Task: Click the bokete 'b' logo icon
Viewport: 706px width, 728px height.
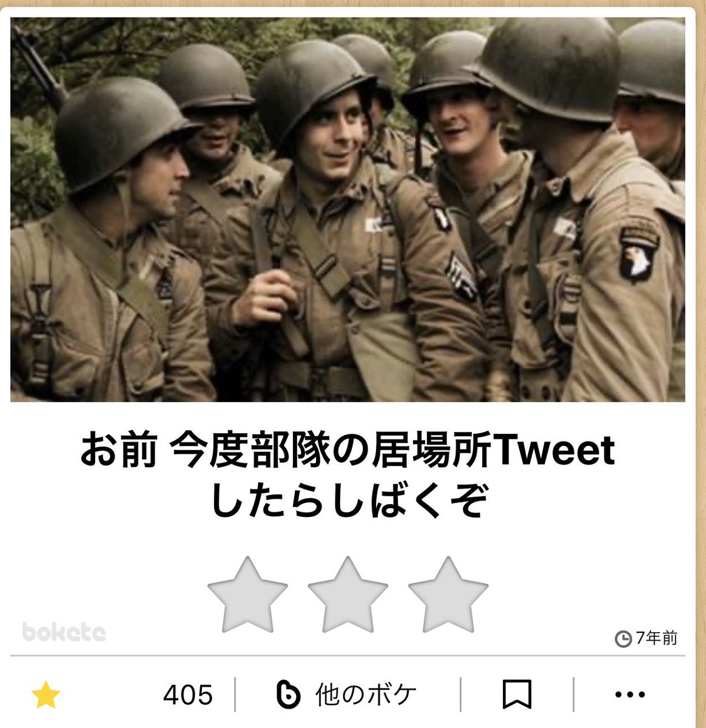Action: pyautogui.click(x=289, y=695)
